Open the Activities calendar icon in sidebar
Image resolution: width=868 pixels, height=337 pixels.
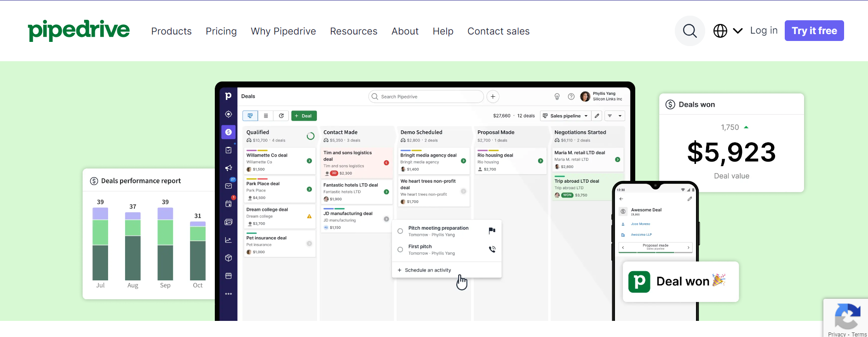pos(228,204)
